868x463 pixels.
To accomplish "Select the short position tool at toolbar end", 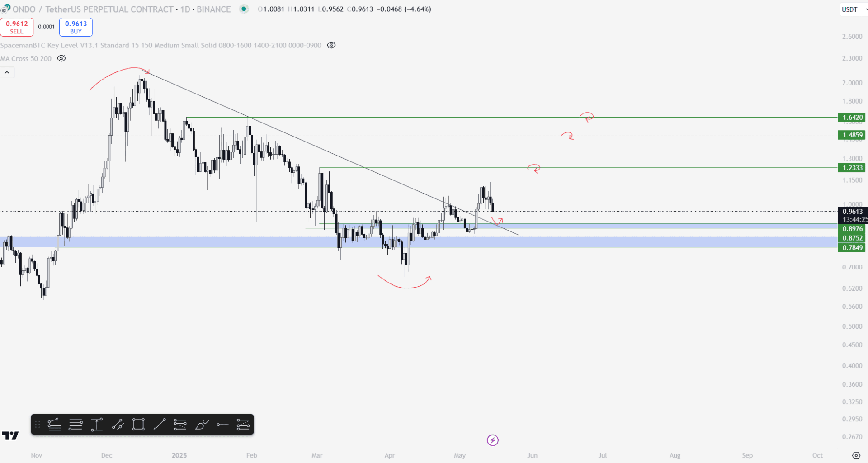I will pyautogui.click(x=243, y=425).
